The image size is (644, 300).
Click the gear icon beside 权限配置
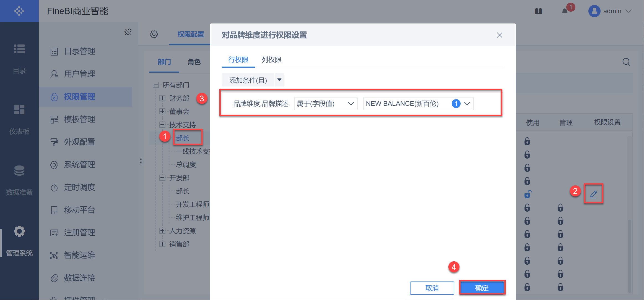pos(154,34)
